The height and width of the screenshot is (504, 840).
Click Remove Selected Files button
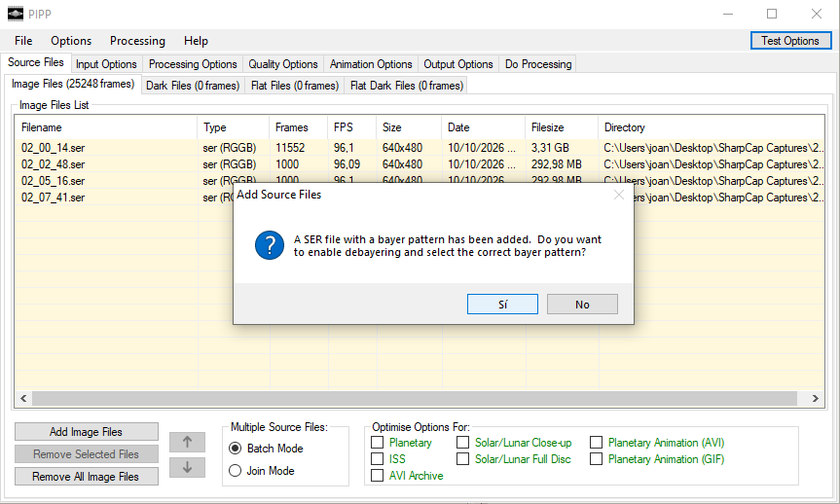[x=87, y=454]
